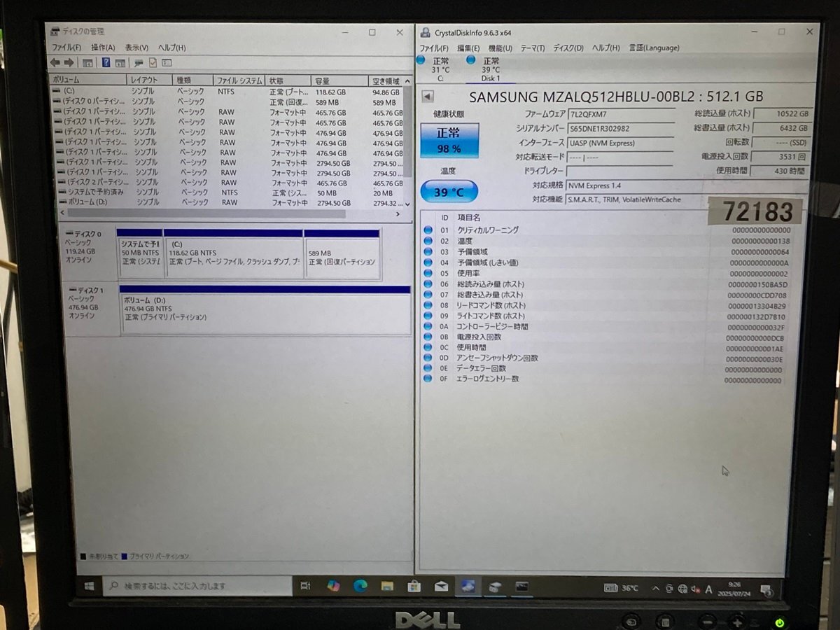Click the ディスク 1 label 476.94 GB オンライン
840x630 pixels.
point(91,309)
